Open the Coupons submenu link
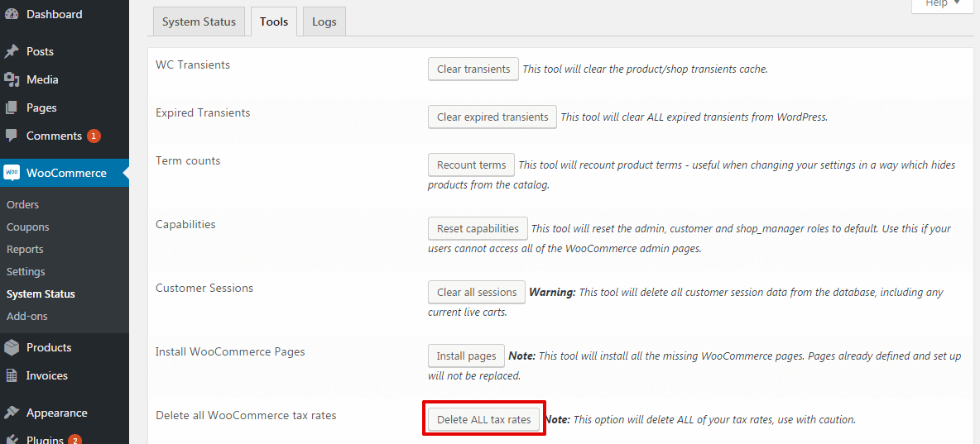The height and width of the screenshot is (444, 980). tap(27, 227)
